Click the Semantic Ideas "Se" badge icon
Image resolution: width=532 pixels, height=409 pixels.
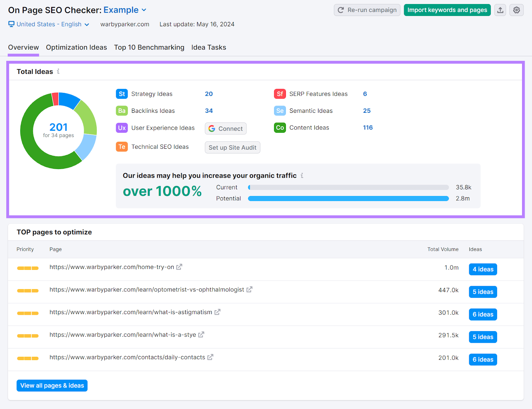click(x=280, y=110)
